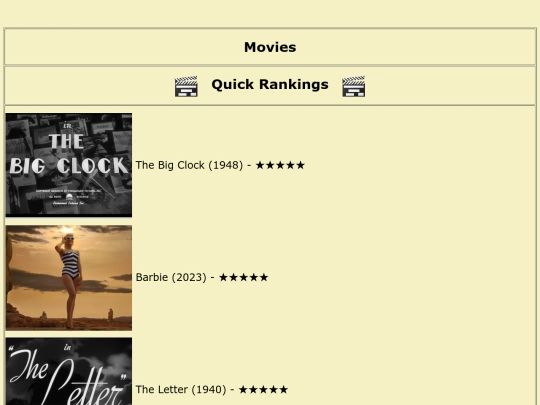Click the Paramount logo in the Big Clock image

point(69,197)
